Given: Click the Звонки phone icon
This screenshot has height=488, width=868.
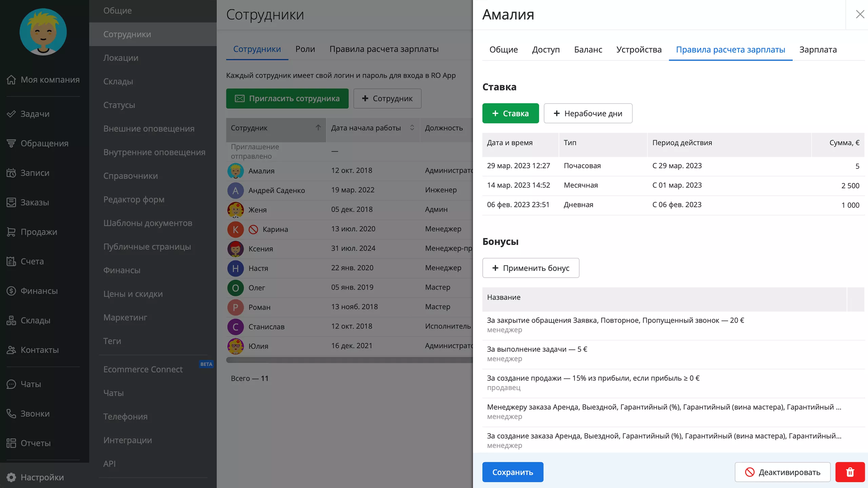Looking at the screenshot, I should click(11, 413).
